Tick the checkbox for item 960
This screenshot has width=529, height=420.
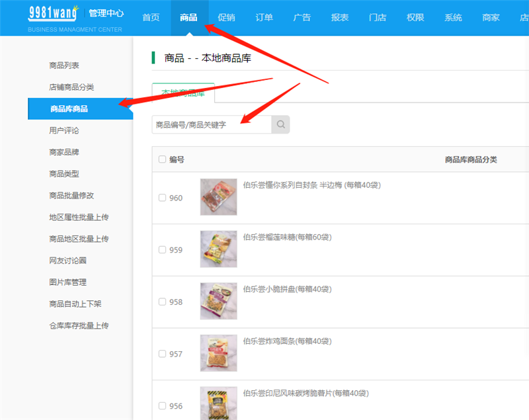pos(163,198)
